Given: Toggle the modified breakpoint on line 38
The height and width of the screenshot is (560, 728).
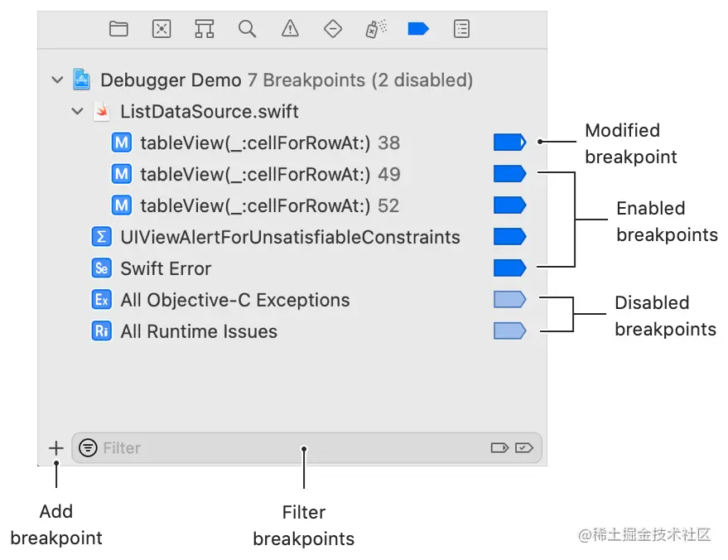Looking at the screenshot, I should 509,142.
